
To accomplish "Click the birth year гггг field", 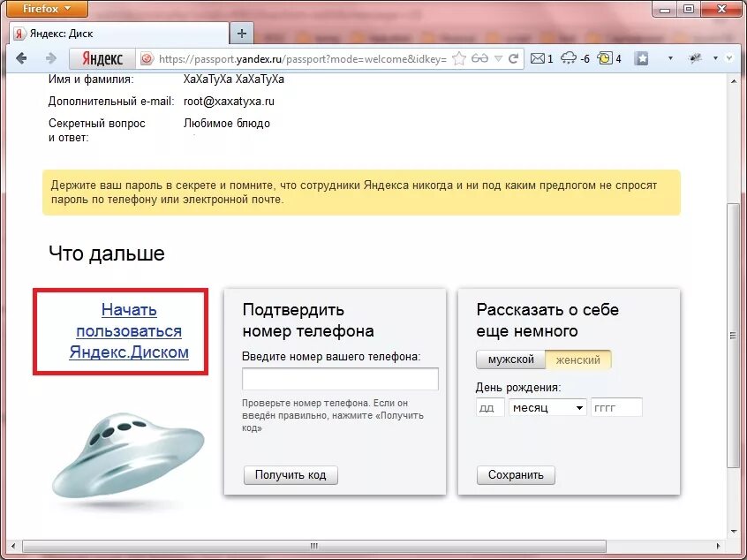I will click(x=616, y=407).
